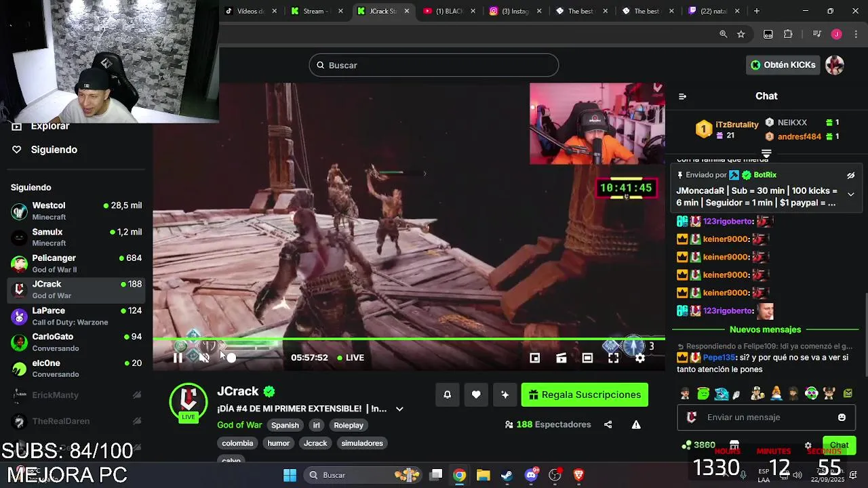Jump to Nuevos mensajes in chat
The image size is (868, 488).
click(766, 329)
